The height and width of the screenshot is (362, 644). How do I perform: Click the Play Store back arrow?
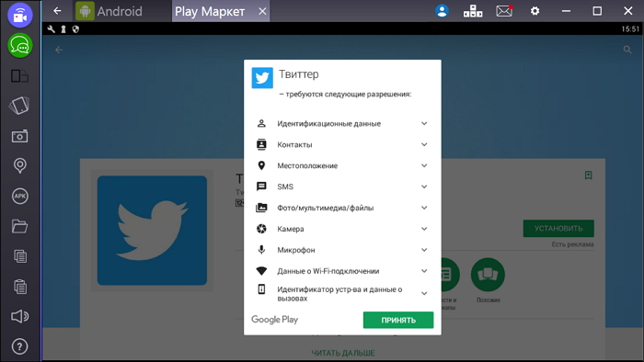coord(59,50)
